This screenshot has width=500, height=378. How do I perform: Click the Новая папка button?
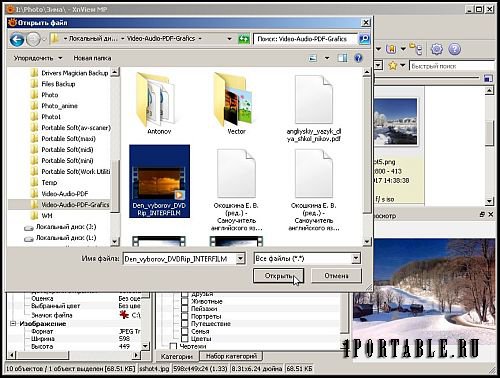tap(92, 58)
